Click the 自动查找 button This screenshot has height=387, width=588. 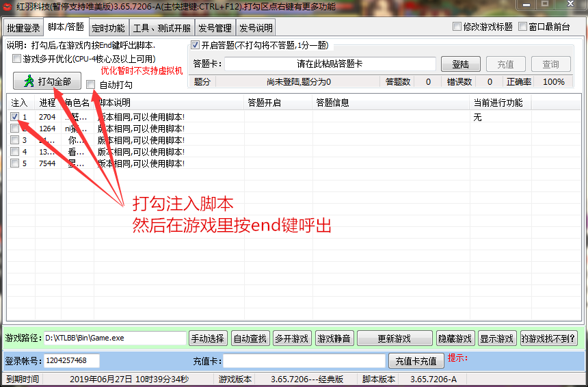[x=250, y=338]
